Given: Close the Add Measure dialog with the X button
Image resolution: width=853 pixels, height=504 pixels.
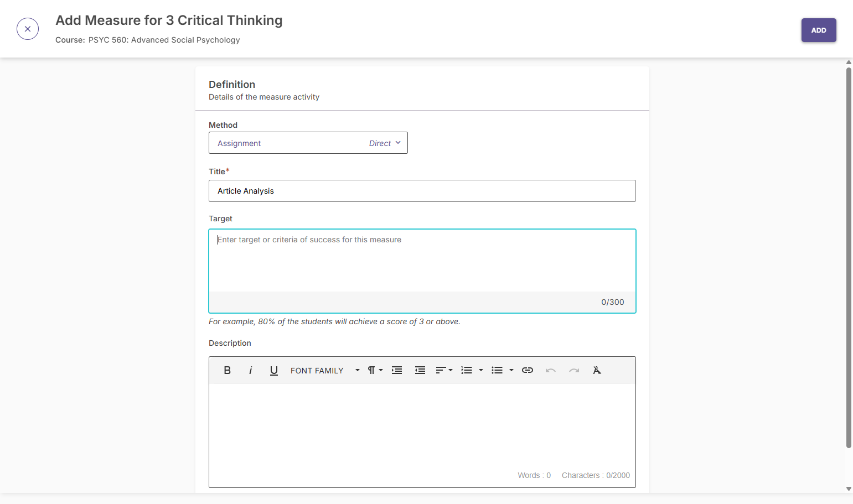Looking at the screenshot, I should pos(28,29).
